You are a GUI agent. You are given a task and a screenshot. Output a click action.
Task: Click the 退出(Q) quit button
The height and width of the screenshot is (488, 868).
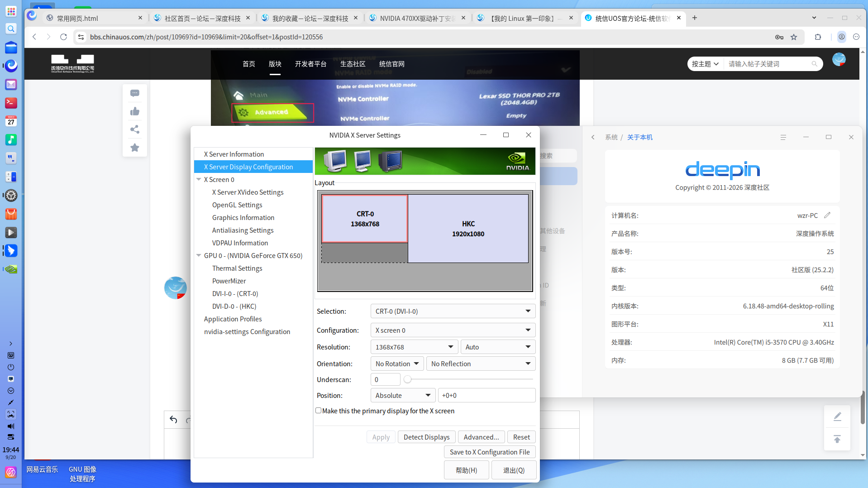(x=514, y=470)
